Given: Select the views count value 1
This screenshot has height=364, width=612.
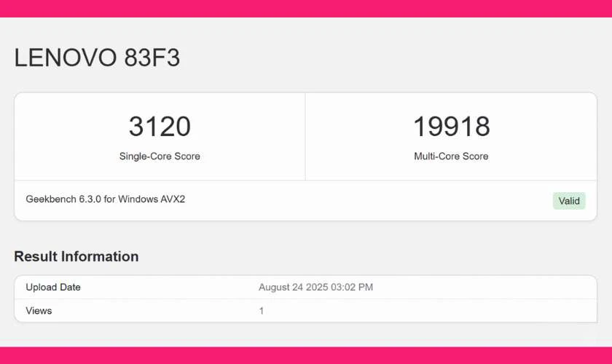Looking at the screenshot, I should point(262,311).
